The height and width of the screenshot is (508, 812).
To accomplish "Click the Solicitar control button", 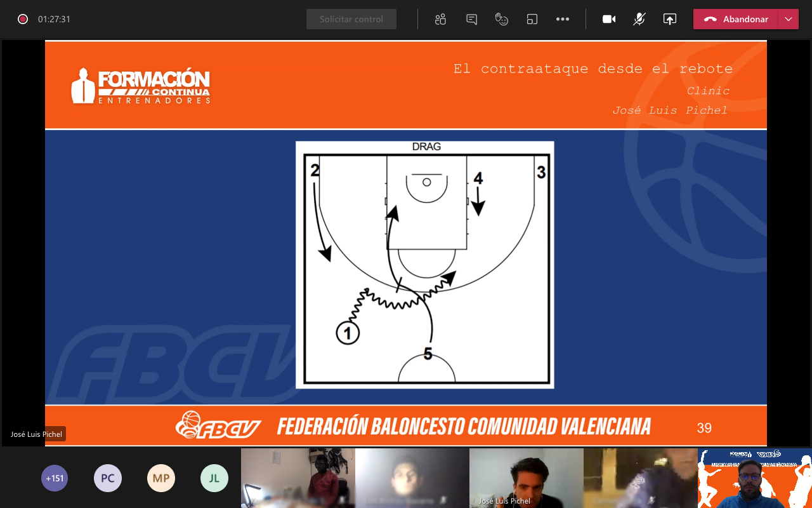I will tap(351, 19).
